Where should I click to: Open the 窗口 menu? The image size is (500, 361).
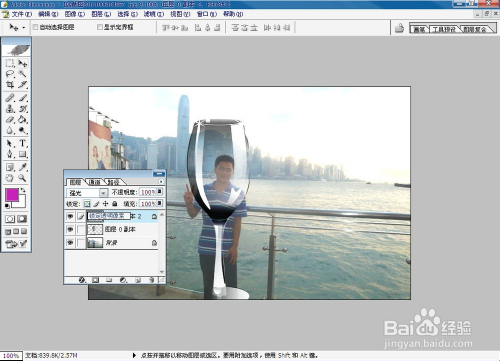[x=207, y=14]
